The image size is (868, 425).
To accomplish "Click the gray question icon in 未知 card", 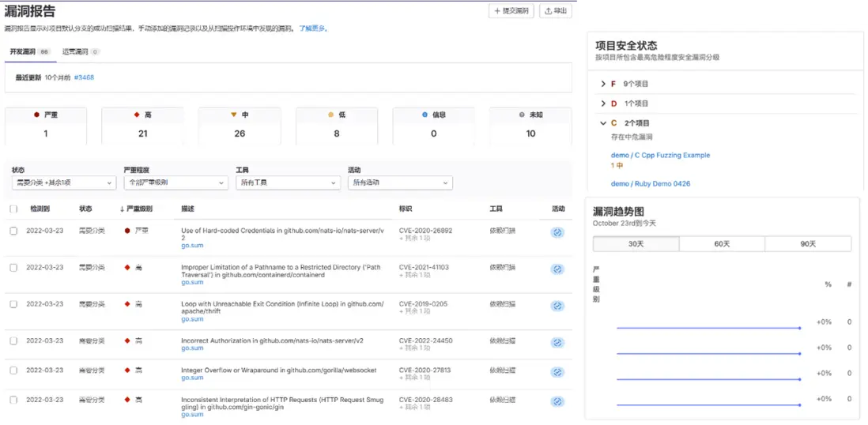I will point(522,115).
